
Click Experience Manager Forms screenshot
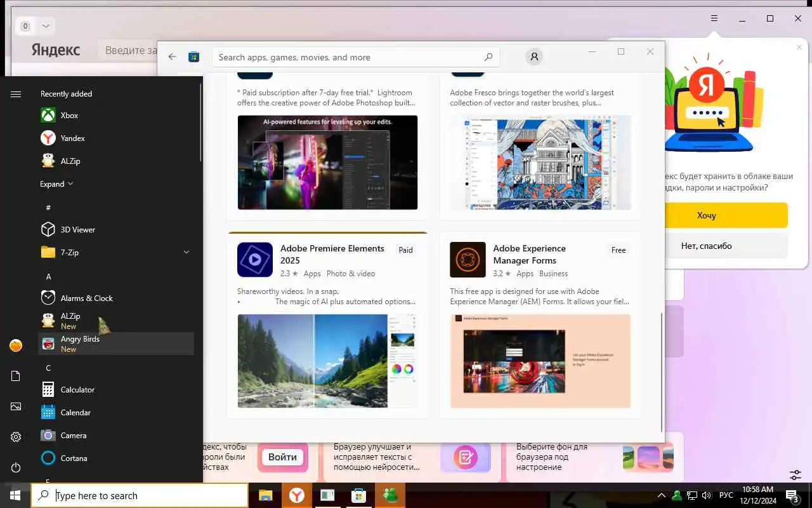point(540,361)
